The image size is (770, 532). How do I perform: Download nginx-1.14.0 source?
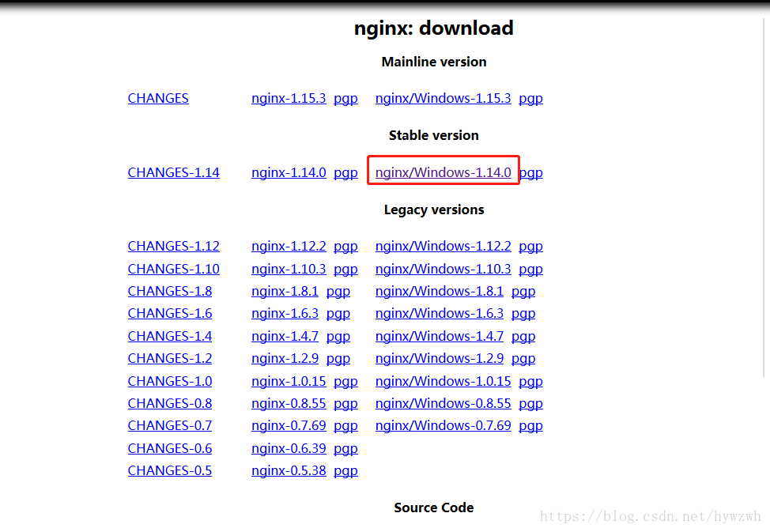289,172
